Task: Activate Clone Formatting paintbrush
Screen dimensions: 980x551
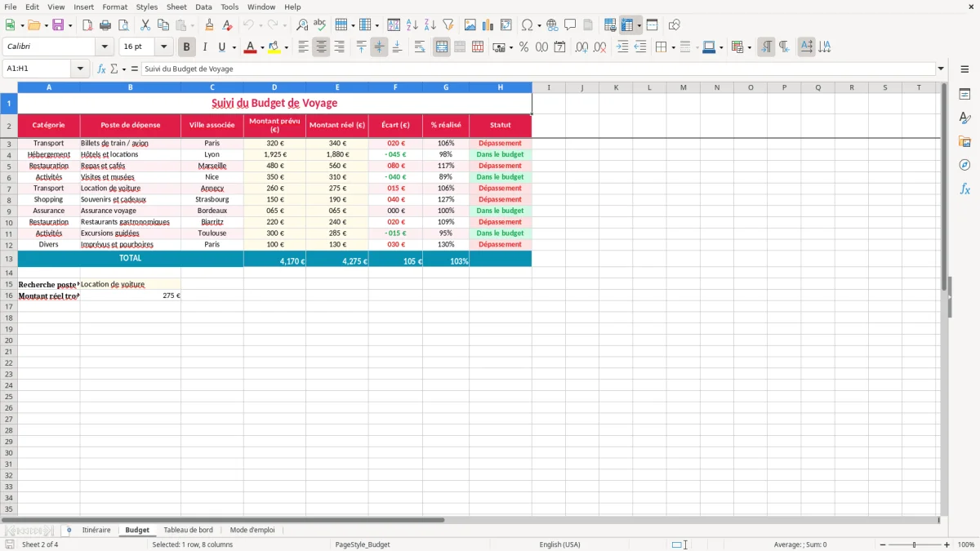Action: pos(210,25)
